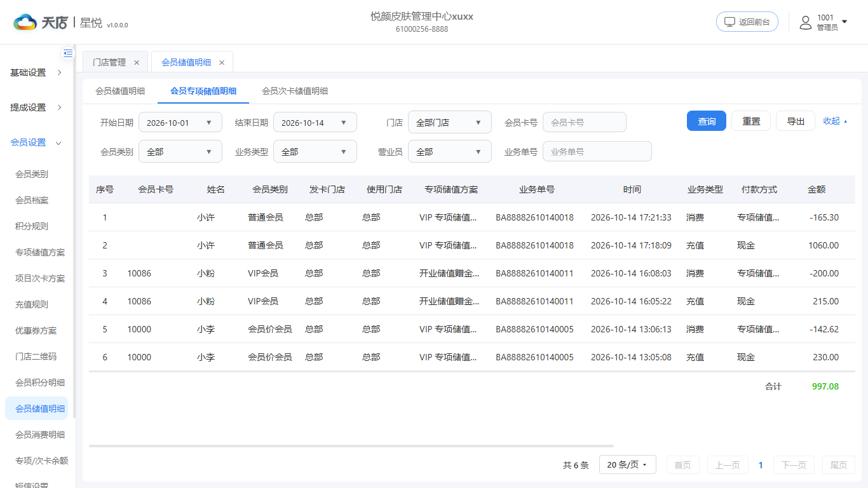Click the amount -142.62 in row 5

[824, 329]
